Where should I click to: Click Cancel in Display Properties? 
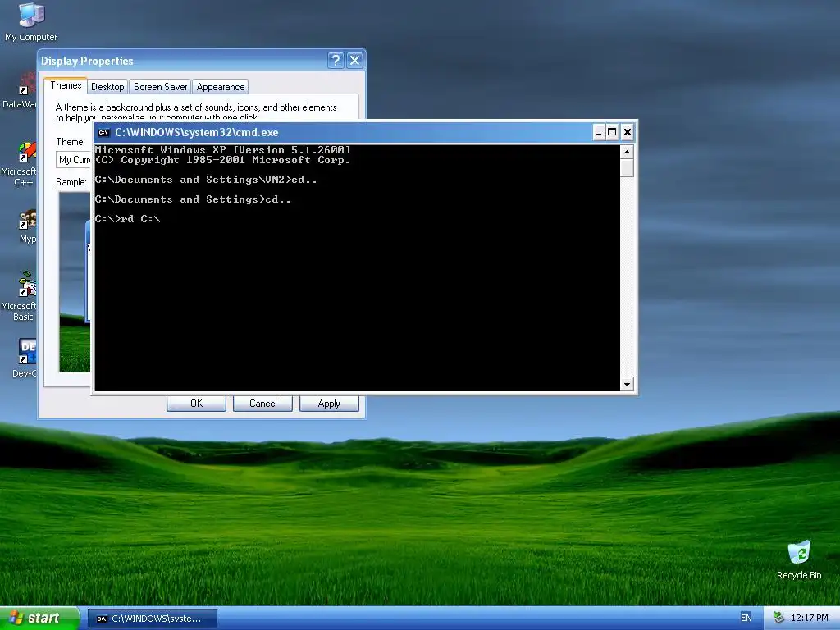pos(262,404)
